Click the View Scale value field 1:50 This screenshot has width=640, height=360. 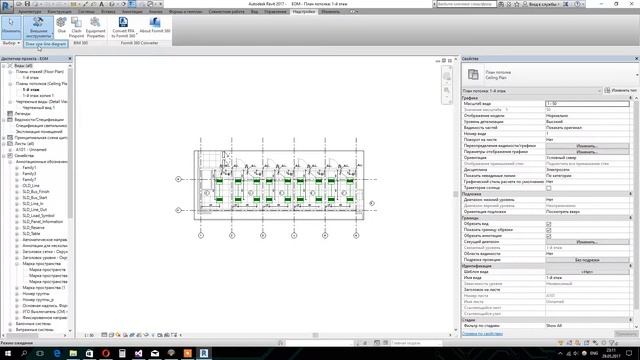[587, 104]
